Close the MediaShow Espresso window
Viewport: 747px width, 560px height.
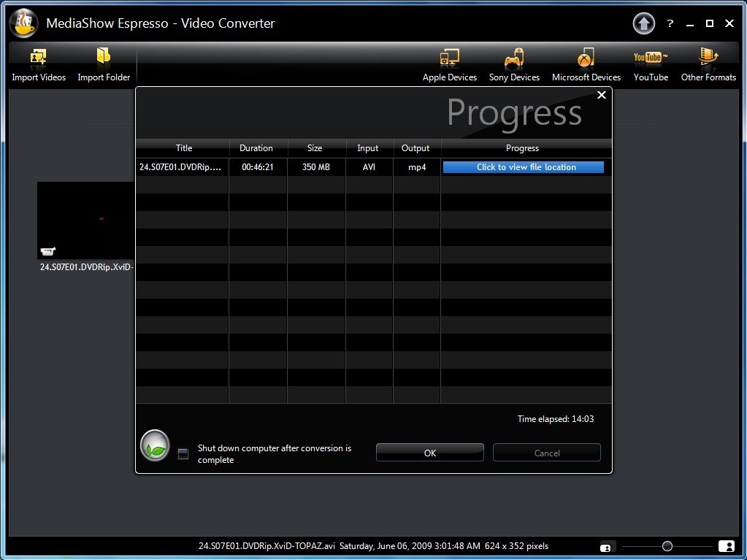click(x=729, y=23)
